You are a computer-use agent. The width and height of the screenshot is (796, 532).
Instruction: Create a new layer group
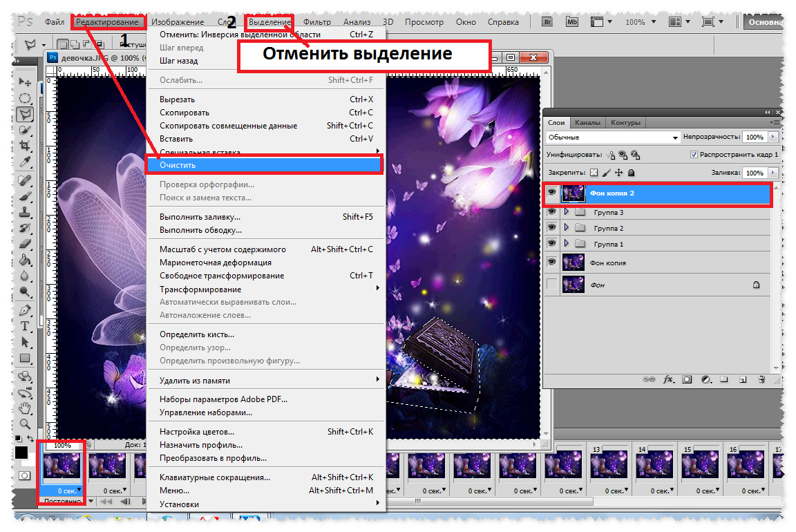[724, 379]
